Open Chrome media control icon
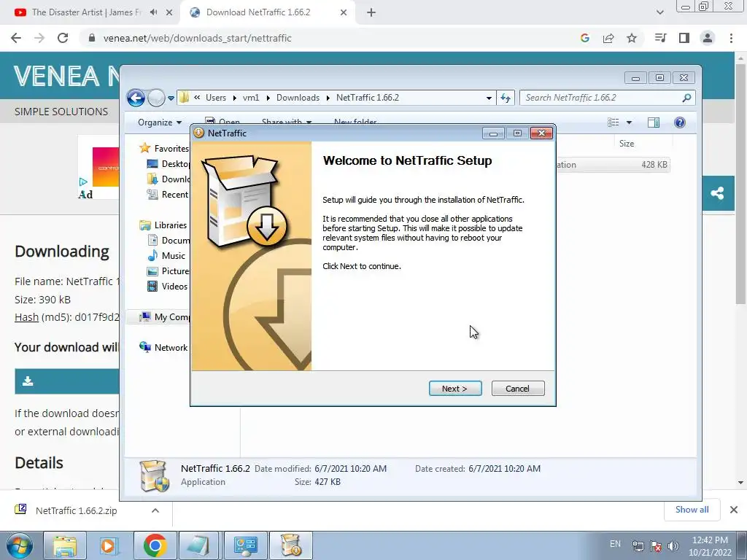The width and height of the screenshot is (747, 560). pos(660,38)
